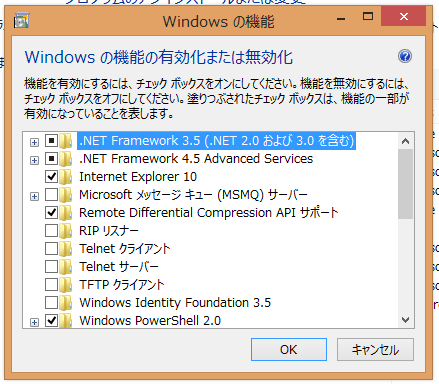Toggle the .NET Framework 3.5 checkbox
This screenshot has height=384, width=439.
pyautogui.click(x=51, y=141)
